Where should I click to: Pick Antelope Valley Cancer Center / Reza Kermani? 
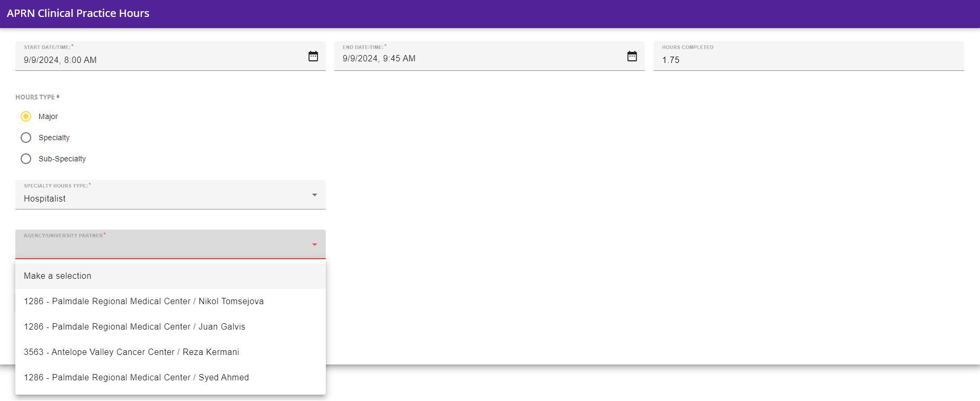pos(170,352)
